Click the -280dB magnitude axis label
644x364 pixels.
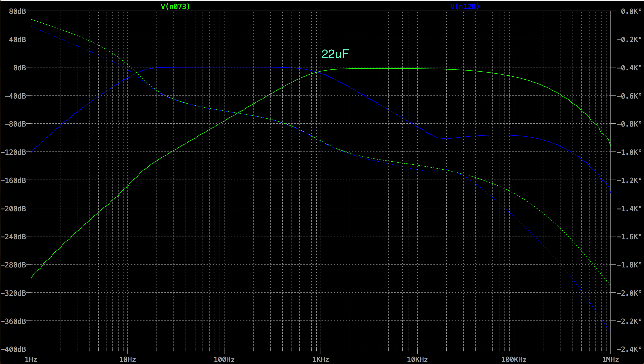click(x=13, y=265)
